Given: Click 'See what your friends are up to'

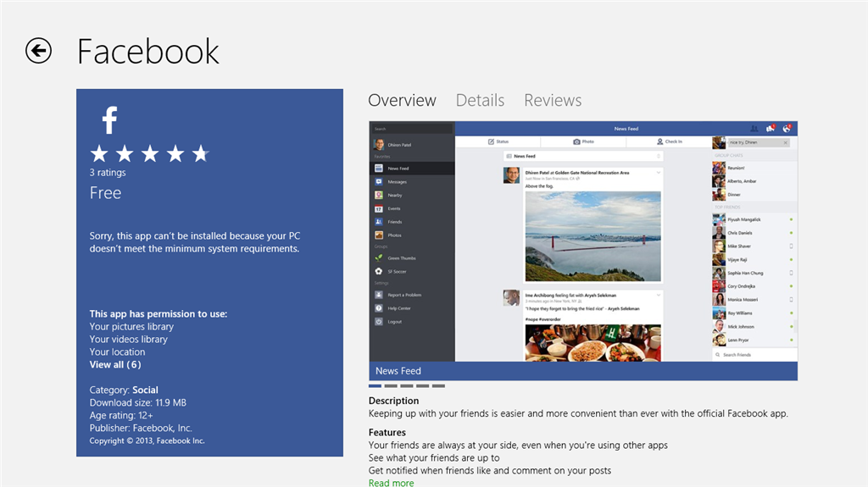Looking at the screenshot, I should [434, 458].
